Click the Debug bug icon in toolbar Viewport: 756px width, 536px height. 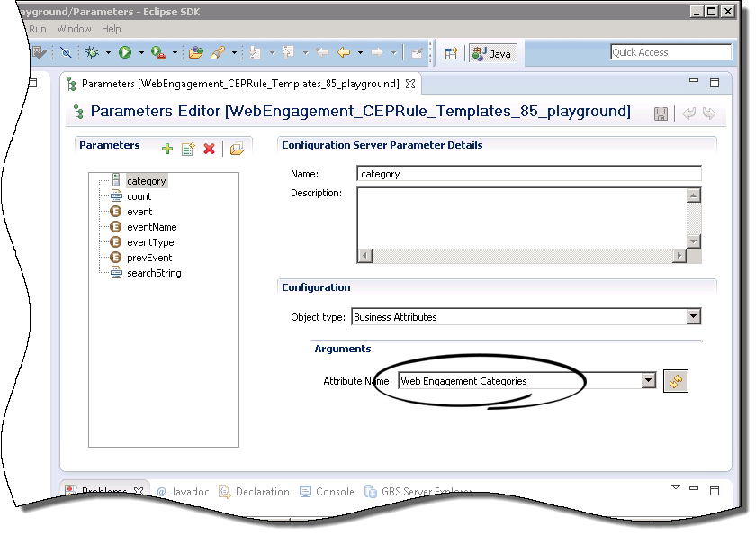[x=92, y=53]
